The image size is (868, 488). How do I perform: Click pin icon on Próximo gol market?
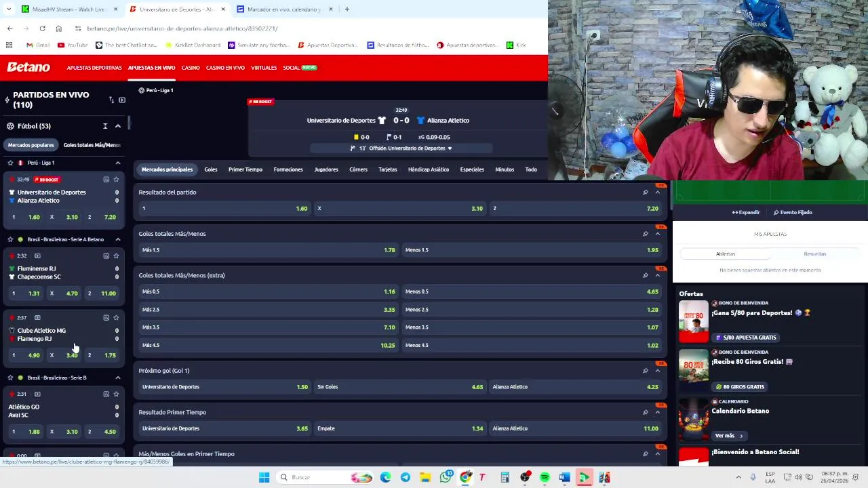pyautogui.click(x=645, y=371)
